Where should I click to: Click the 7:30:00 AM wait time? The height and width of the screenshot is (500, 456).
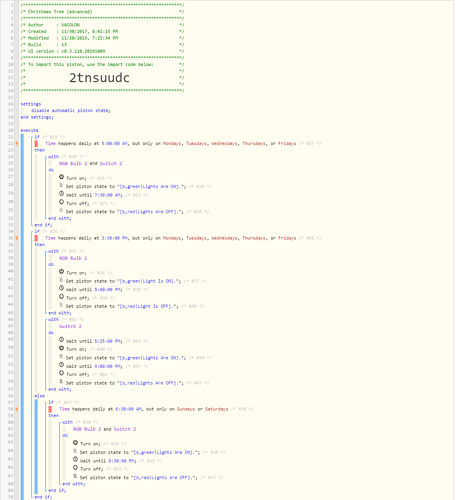click(108, 195)
